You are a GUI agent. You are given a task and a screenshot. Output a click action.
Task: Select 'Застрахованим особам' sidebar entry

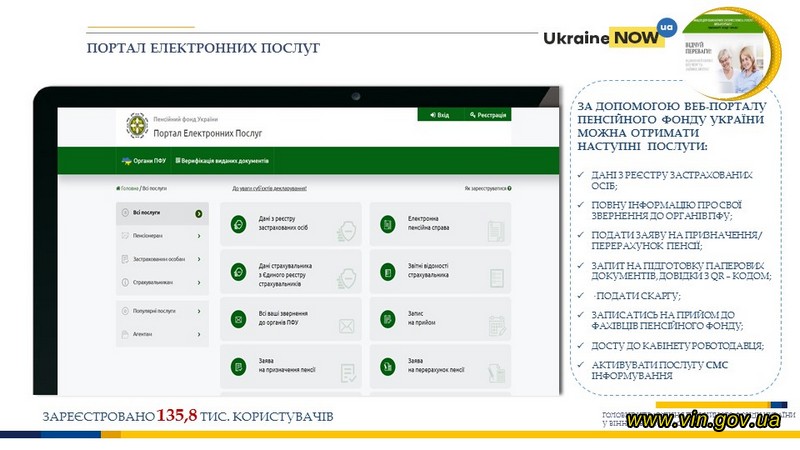click(x=162, y=259)
